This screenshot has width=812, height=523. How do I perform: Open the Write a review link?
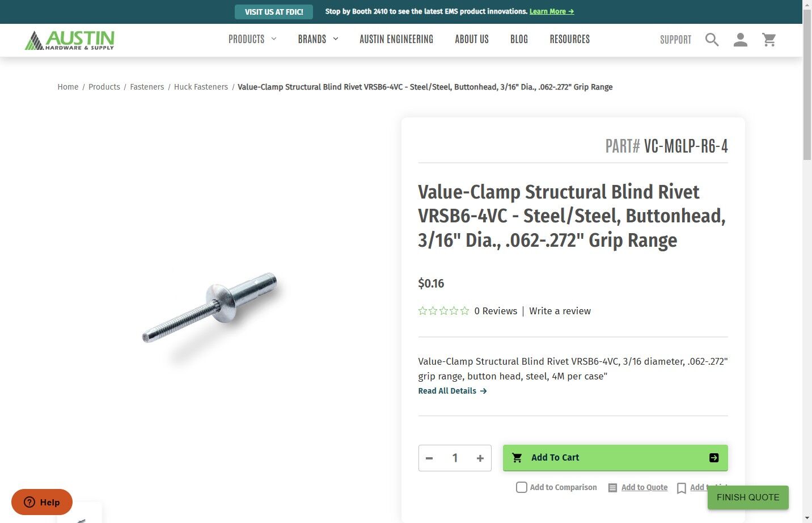pyautogui.click(x=560, y=311)
